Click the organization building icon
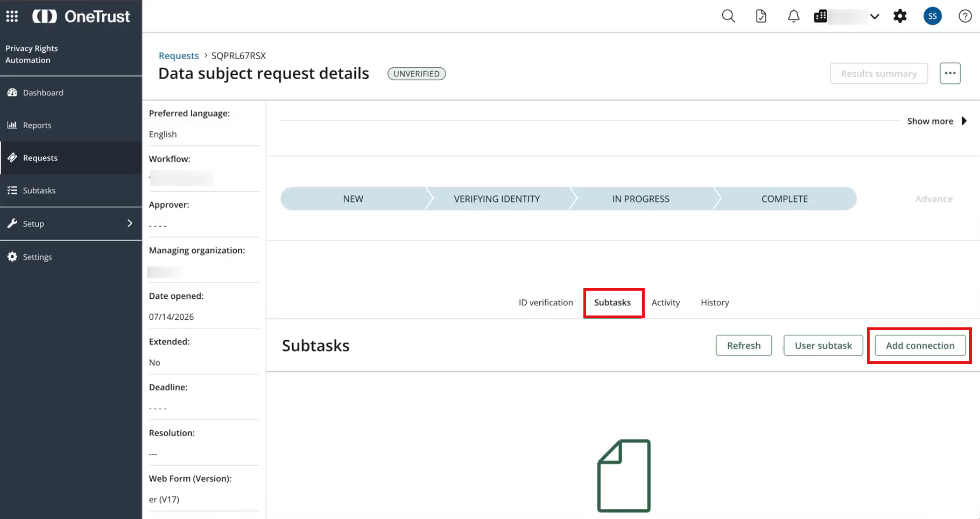Screen dimensions: 980x519 point(820,16)
